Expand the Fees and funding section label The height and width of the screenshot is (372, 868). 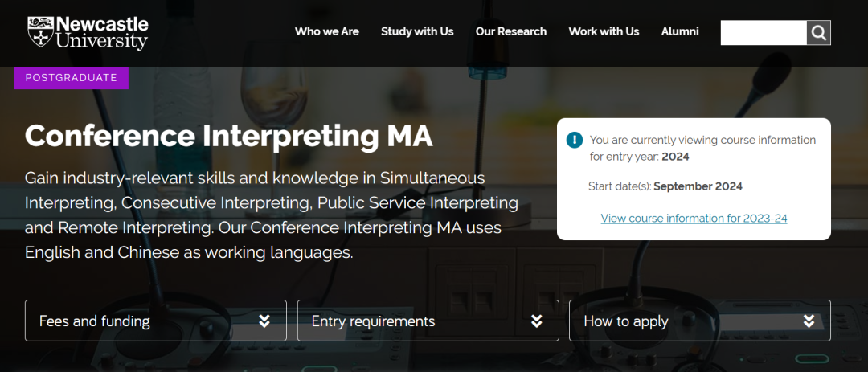point(95,321)
